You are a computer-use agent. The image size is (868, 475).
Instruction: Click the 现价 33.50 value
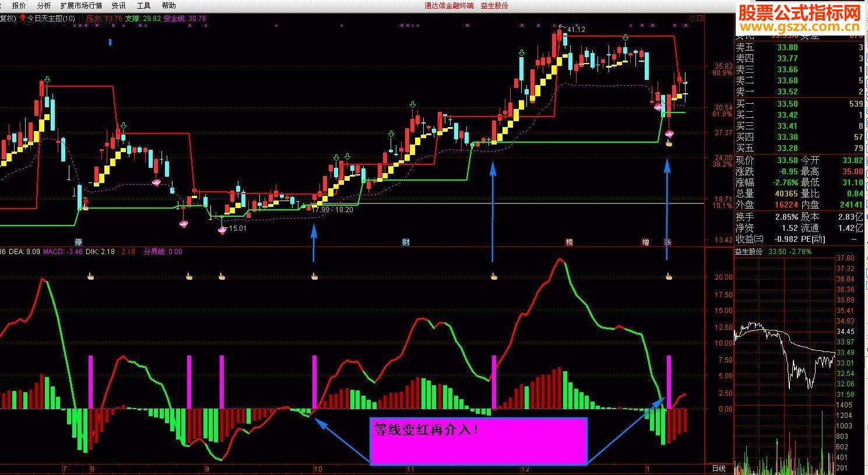coord(788,160)
